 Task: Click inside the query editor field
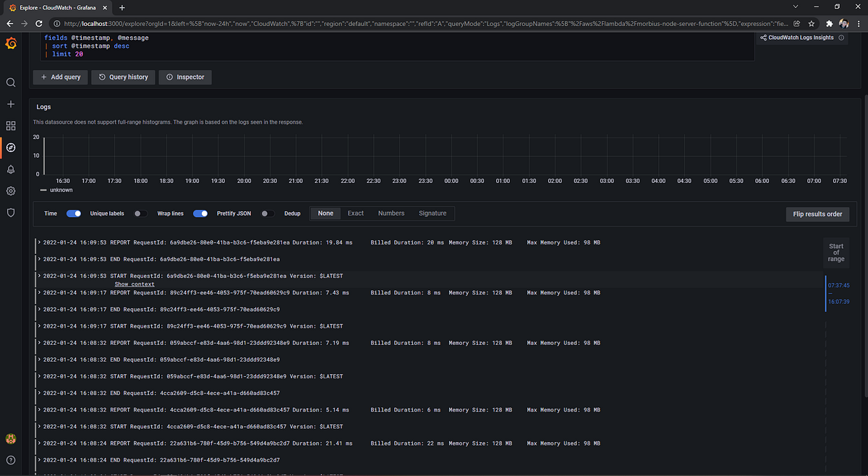(289, 45)
